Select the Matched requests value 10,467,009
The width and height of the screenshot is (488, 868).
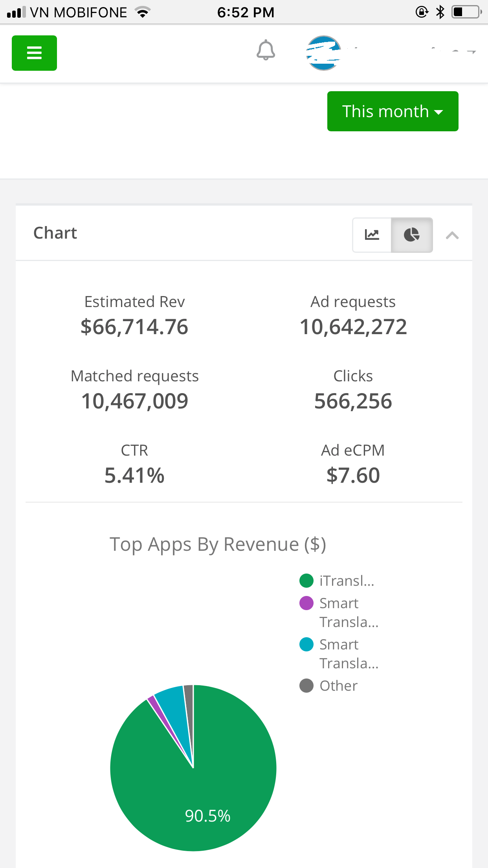pyautogui.click(x=135, y=401)
